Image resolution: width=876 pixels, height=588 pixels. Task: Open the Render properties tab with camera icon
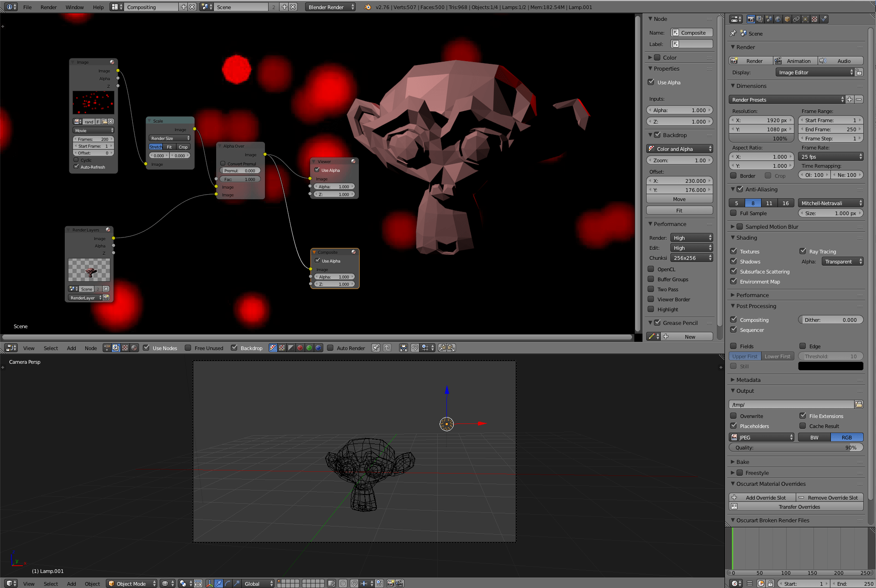click(752, 19)
